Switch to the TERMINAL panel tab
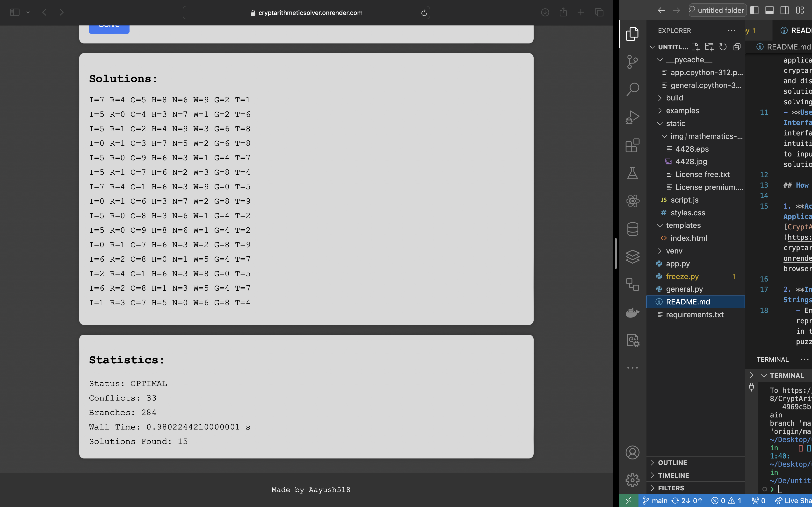This screenshot has width=812, height=507. coord(772,359)
